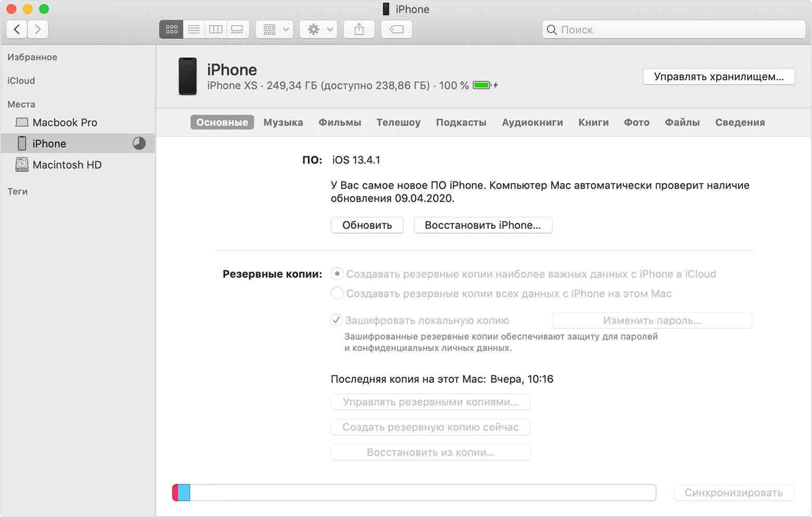The height and width of the screenshot is (517, 812).
Task: Switch to the Файлы tab
Action: [682, 122]
